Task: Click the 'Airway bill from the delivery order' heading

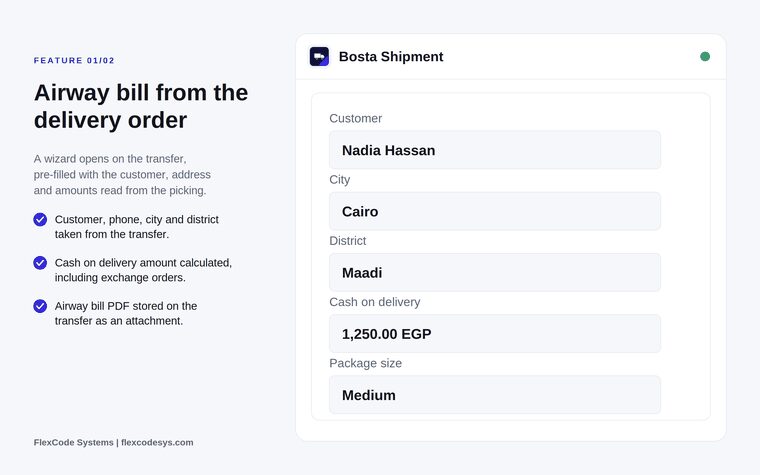Action: (x=141, y=106)
